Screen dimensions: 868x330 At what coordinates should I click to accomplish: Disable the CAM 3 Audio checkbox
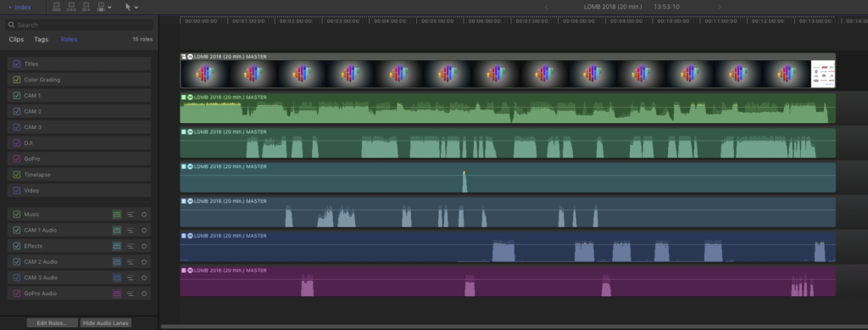(17, 278)
